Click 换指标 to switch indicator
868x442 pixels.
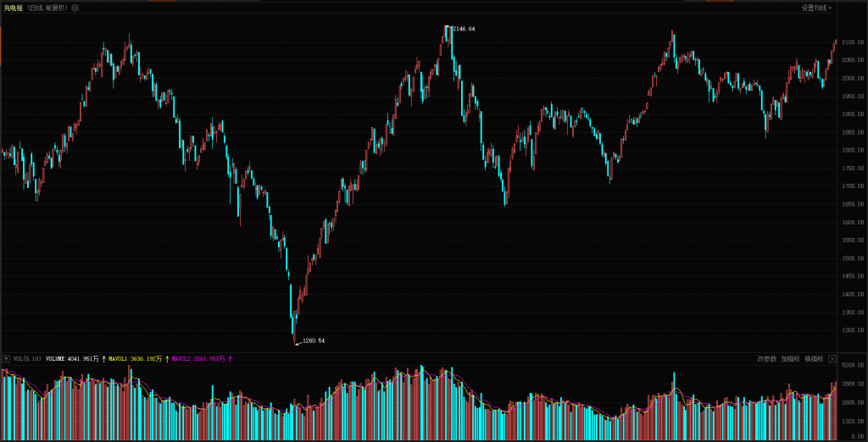pos(813,359)
